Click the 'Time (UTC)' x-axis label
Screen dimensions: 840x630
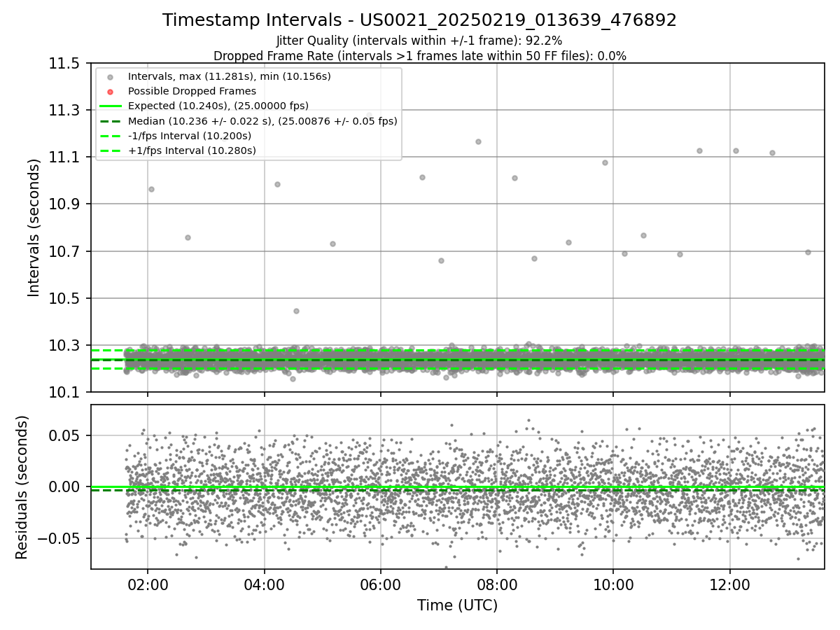(457, 605)
